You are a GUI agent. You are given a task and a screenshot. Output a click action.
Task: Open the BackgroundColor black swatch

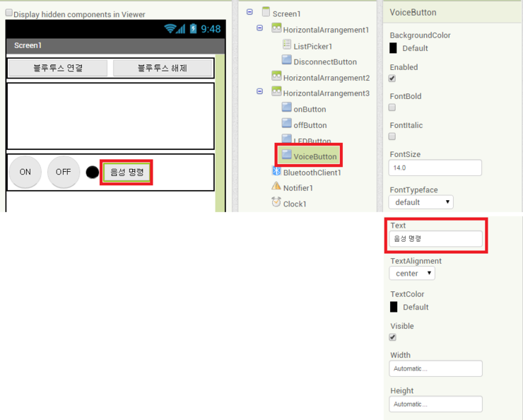coord(393,48)
